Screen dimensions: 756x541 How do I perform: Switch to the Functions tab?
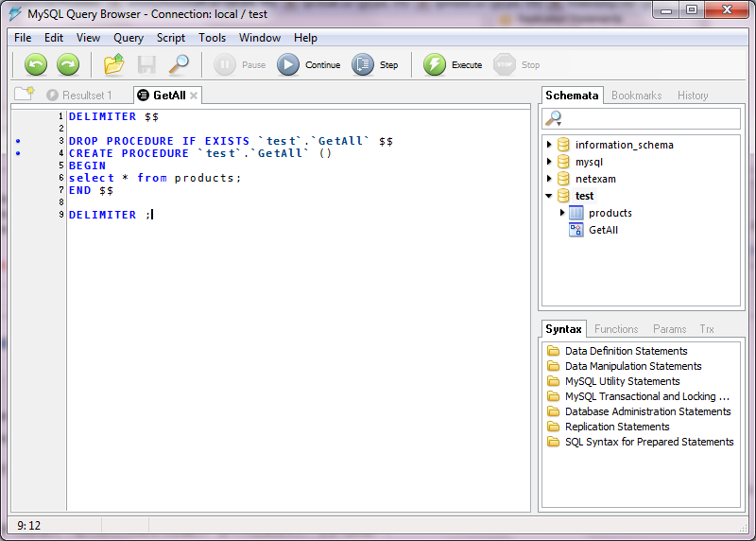pos(616,329)
